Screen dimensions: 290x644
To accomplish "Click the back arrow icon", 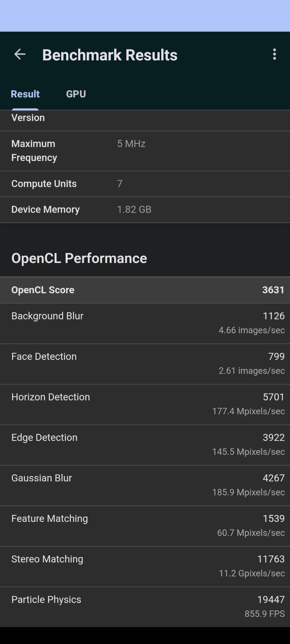I will (x=19, y=54).
